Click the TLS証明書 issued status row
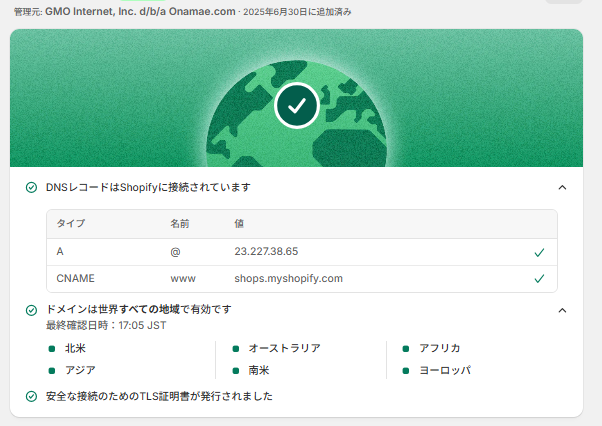602x426 pixels. click(x=159, y=396)
